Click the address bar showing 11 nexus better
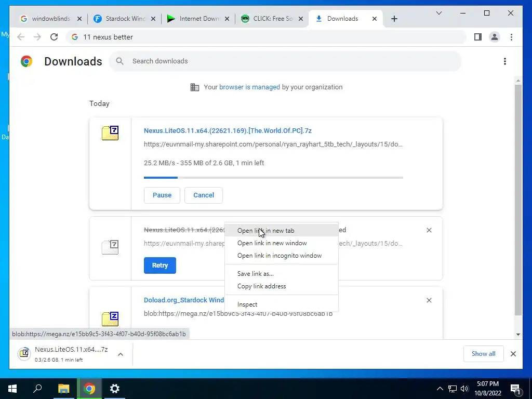The width and height of the screenshot is (532, 399). [x=267, y=37]
